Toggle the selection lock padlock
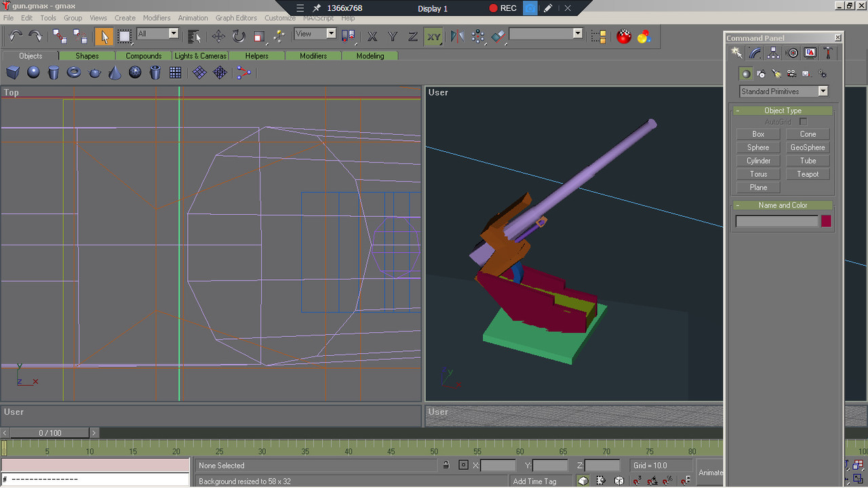This screenshot has width=868, height=488. pos(446,465)
